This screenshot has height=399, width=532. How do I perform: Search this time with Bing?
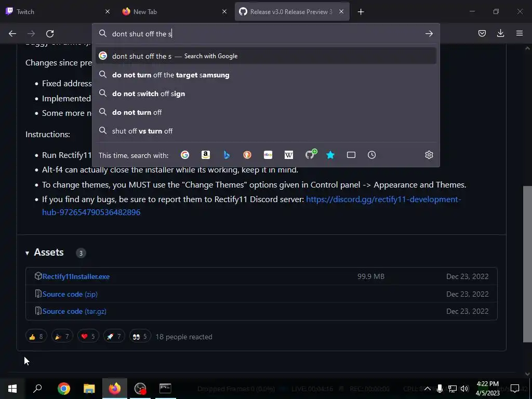tap(227, 155)
